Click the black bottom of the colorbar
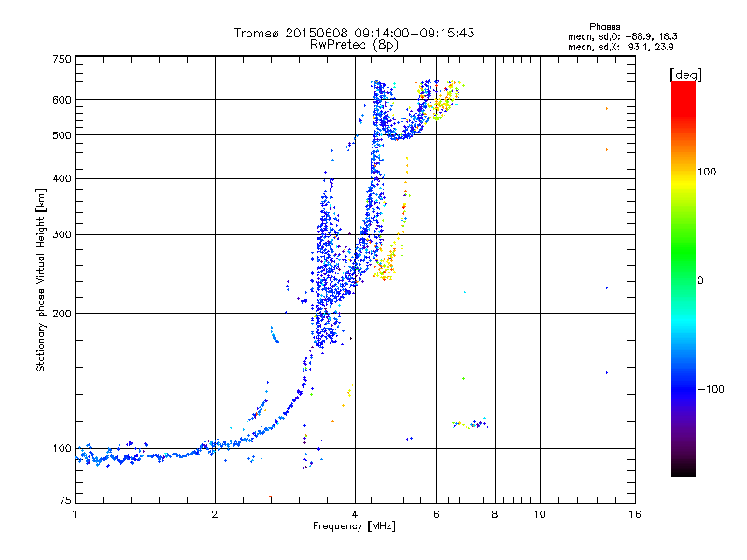 click(x=684, y=469)
